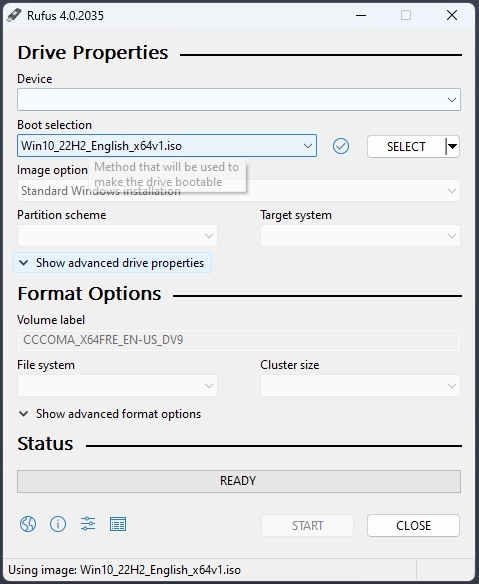The height and width of the screenshot is (584, 479).
Task: Open the Boot selection dropdown
Action: 167,146
